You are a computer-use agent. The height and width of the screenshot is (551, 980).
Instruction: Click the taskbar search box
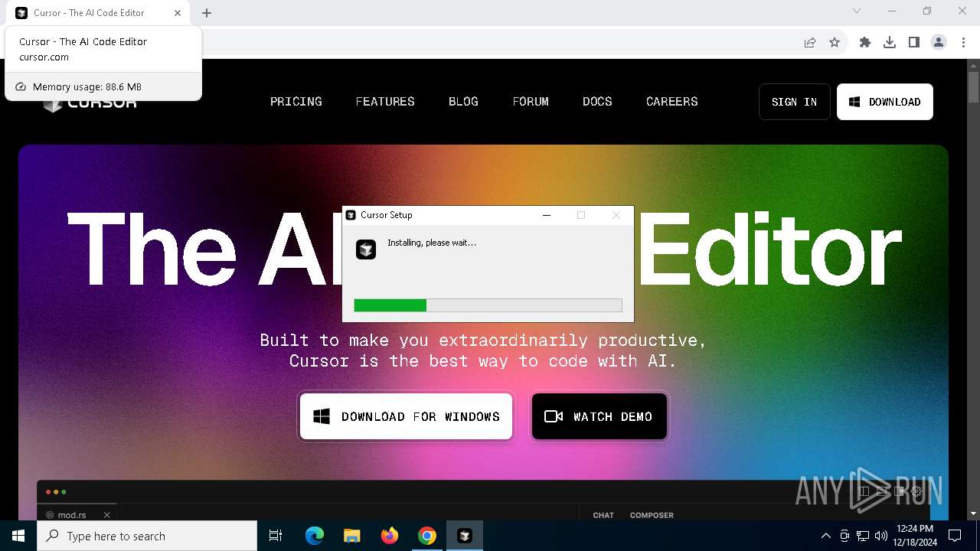[x=147, y=536]
